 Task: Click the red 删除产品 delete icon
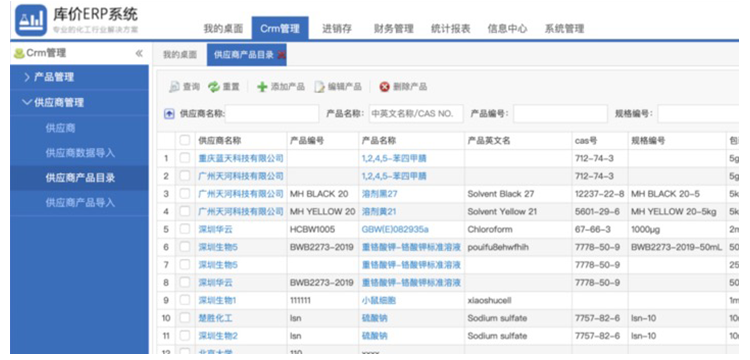(x=385, y=87)
